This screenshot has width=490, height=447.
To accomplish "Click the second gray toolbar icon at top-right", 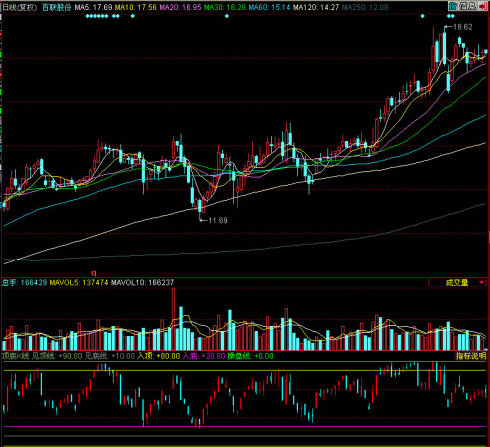I will (463, 6).
